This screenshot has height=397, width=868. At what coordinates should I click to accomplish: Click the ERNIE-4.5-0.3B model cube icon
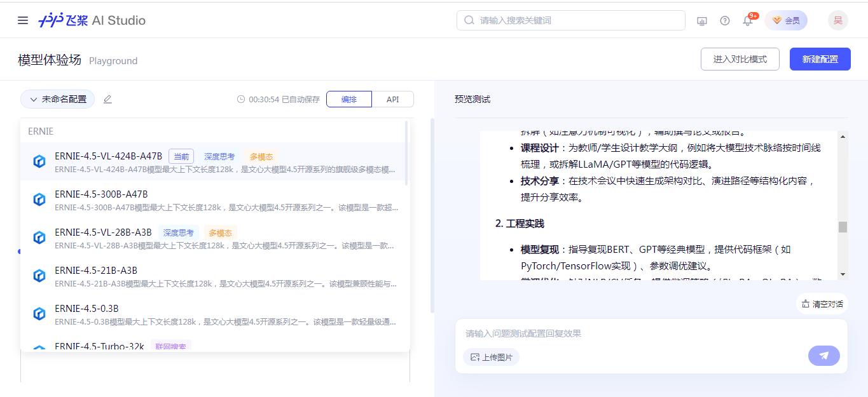(39, 314)
